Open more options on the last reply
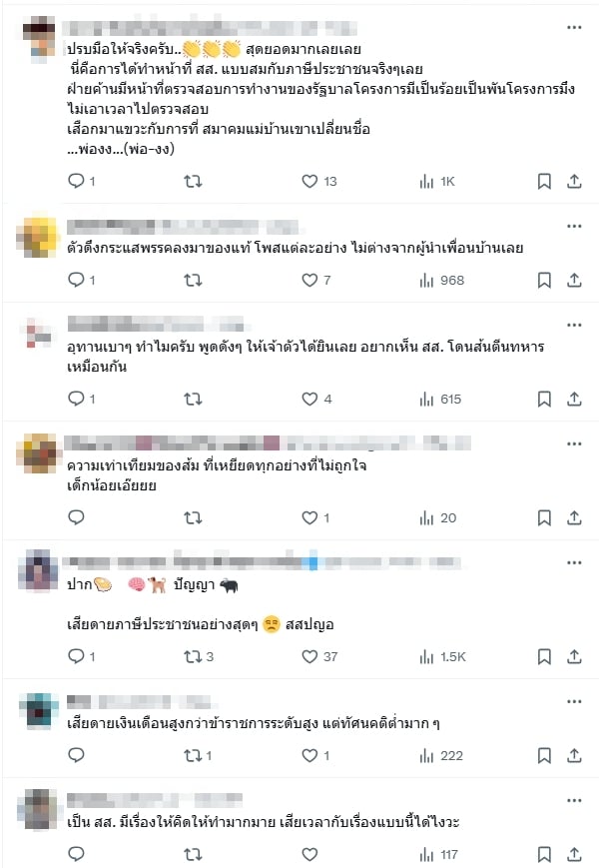This screenshot has height=868, width=599. point(574,800)
